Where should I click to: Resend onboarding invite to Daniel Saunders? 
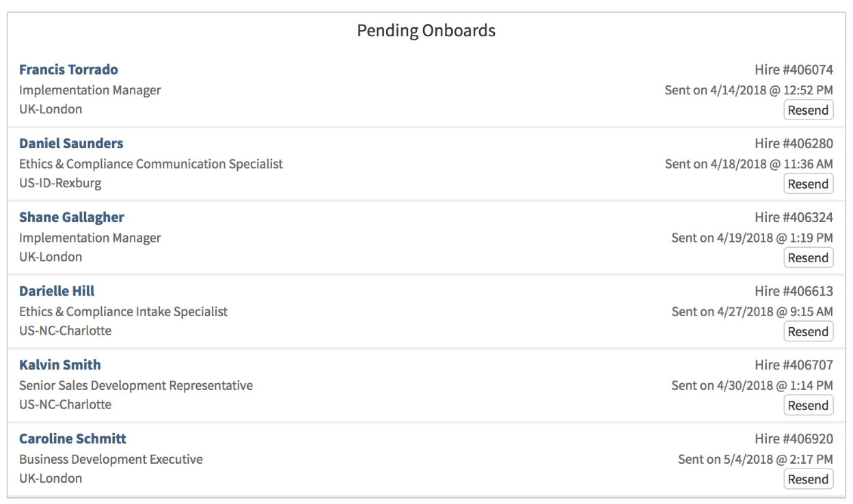(808, 183)
